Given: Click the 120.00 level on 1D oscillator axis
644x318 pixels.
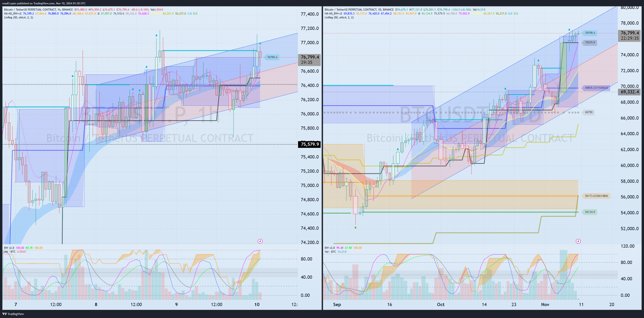Looking at the screenshot, I should coord(628,246).
